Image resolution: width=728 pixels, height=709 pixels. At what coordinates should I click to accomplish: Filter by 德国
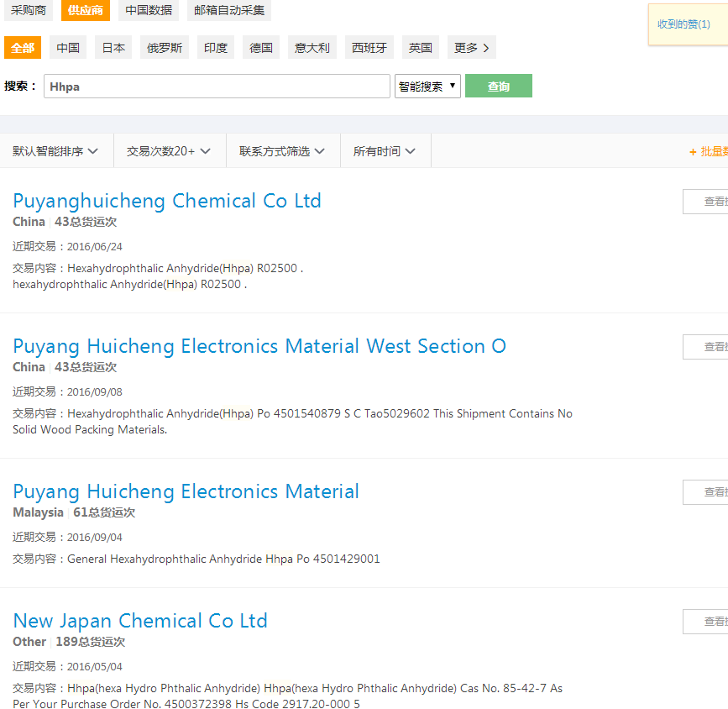pos(261,47)
